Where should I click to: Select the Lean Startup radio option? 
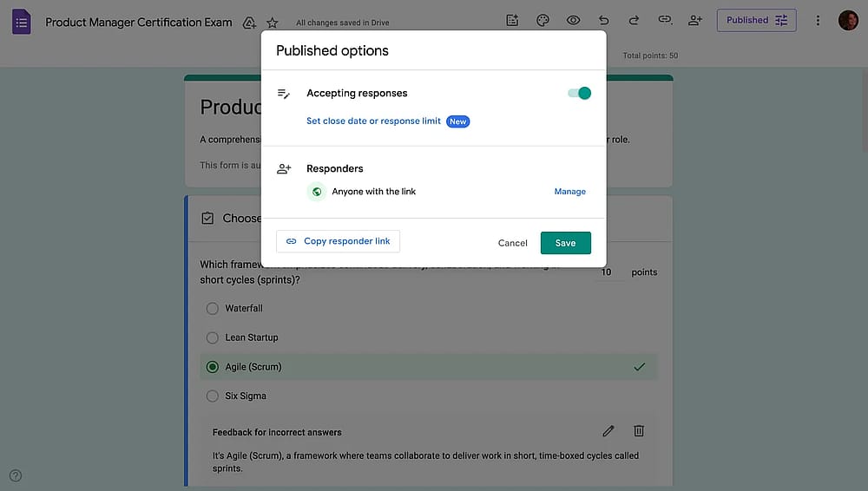point(212,337)
